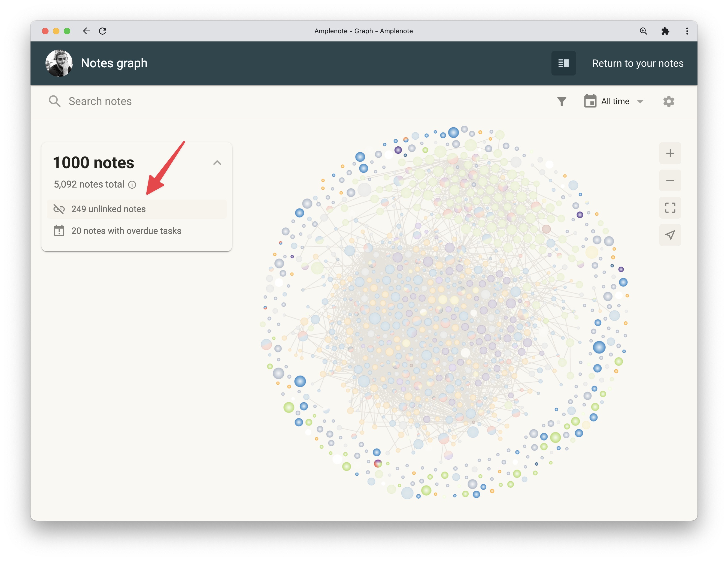The height and width of the screenshot is (561, 728).
Task: Fit graph to screen with fullscreen icon
Action: coord(670,208)
